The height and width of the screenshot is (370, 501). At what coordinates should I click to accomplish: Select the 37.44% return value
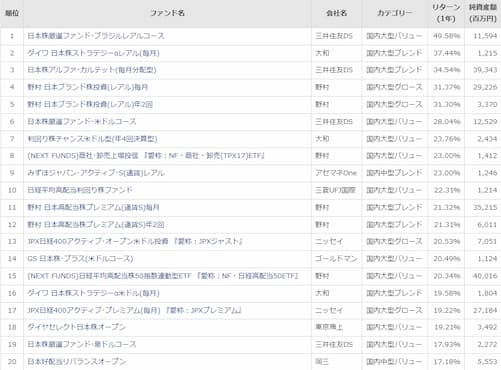click(447, 53)
